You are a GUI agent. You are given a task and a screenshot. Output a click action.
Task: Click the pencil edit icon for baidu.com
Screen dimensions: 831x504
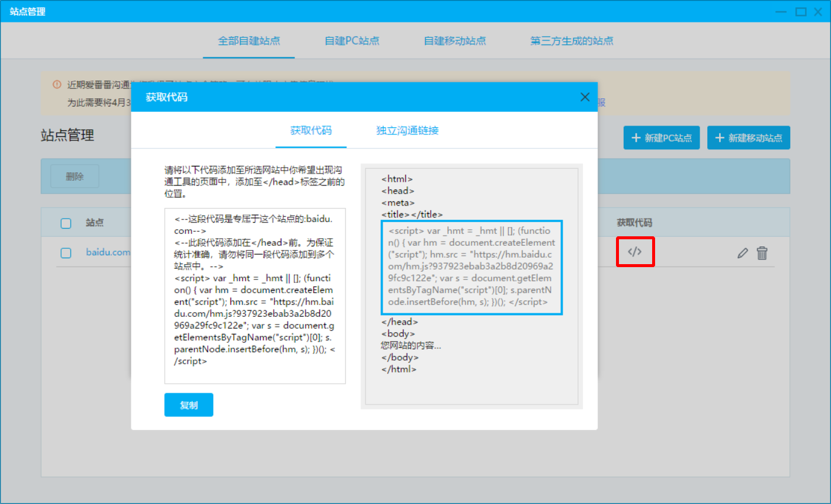[743, 253]
